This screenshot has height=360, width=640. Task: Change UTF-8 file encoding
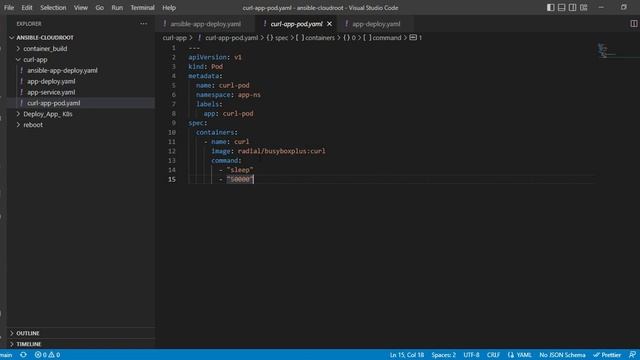click(471, 355)
